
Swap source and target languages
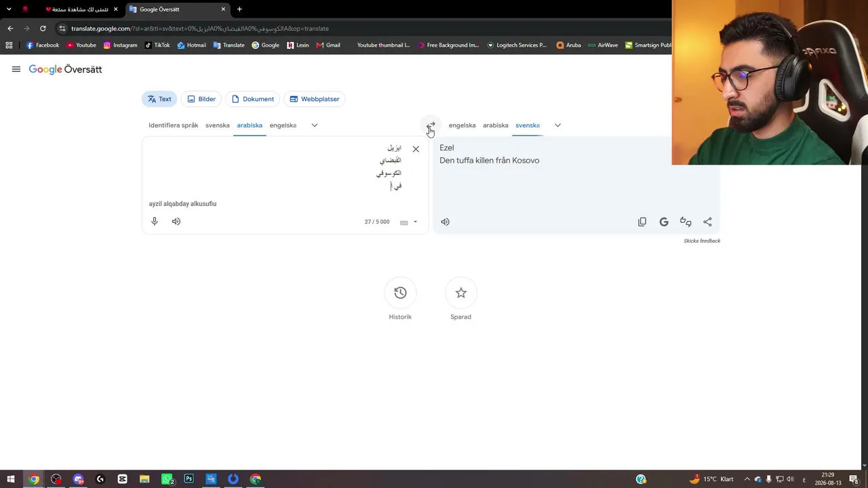tap(431, 125)
